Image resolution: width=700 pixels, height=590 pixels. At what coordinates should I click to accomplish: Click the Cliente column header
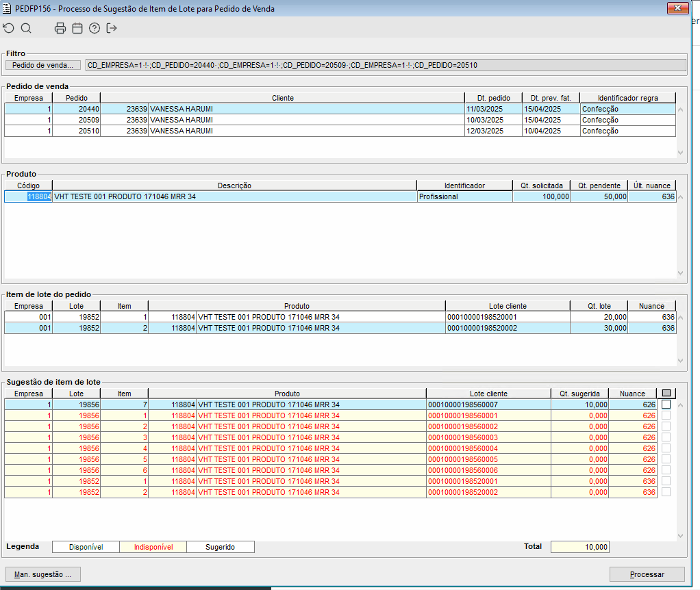[283, 98]
